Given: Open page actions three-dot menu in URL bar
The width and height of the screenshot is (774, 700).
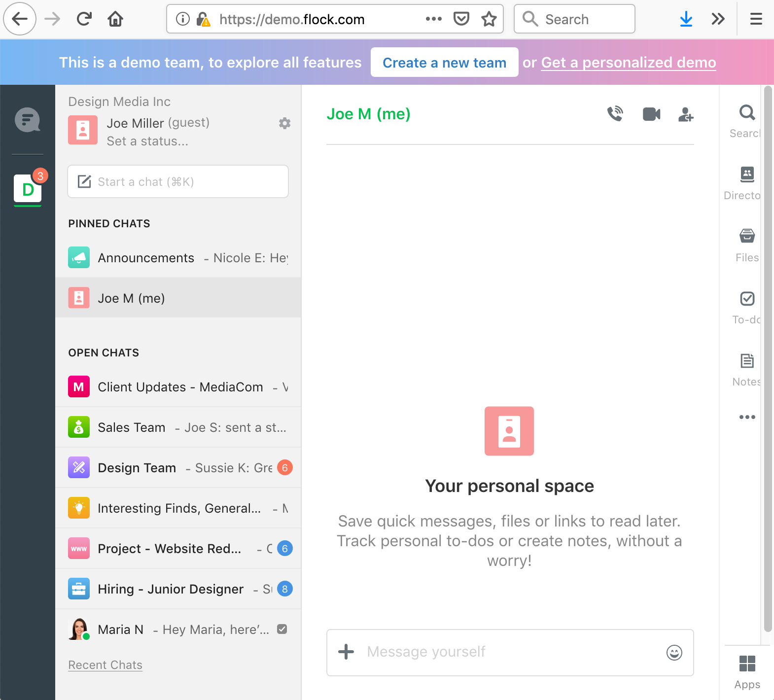Looking at the screenshot, I should tap(434, 19).
